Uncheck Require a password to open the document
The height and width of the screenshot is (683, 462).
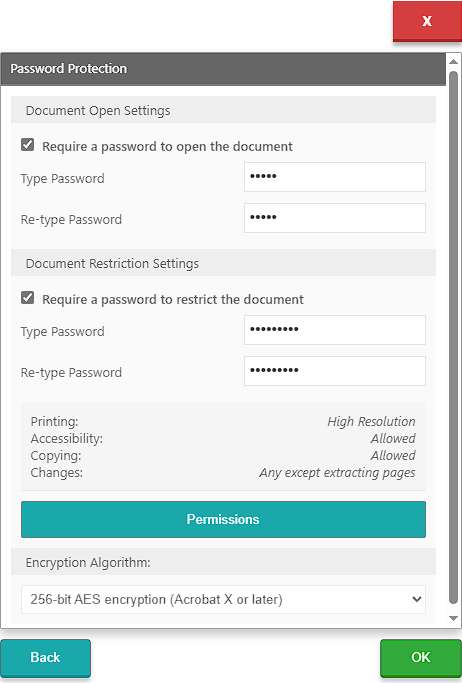click(x=27, y=145)
